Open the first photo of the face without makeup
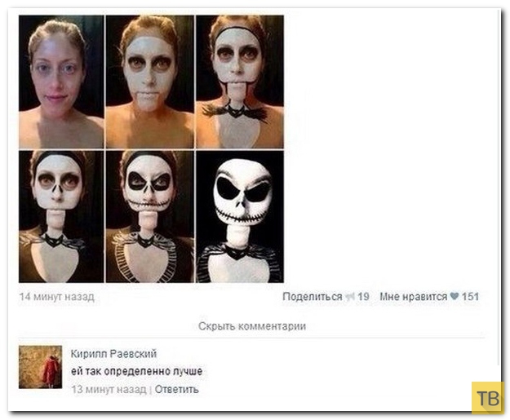Viewport: 510px width, 420px height. (61, 82)
